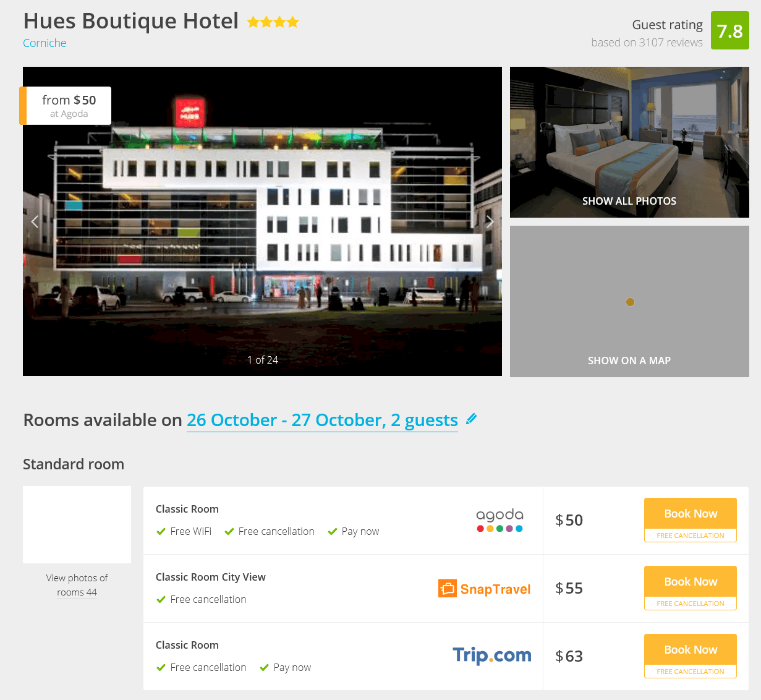
Task: Book Now the $55 SnapTravel room
Action: point(691,582)
